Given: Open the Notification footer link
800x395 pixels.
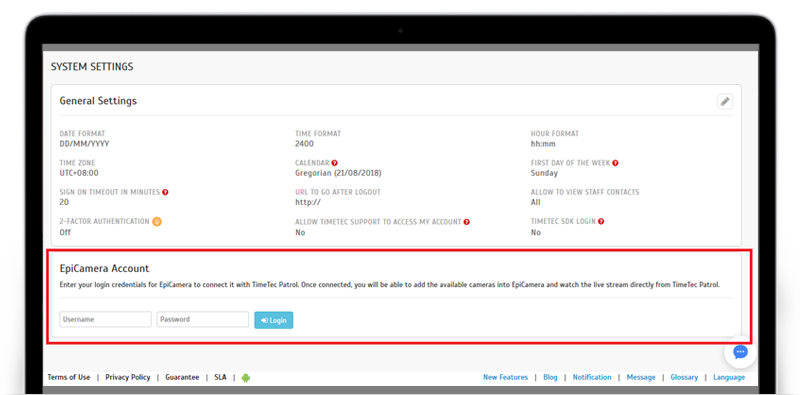Looking at the screenshot, I should [592, 377].
